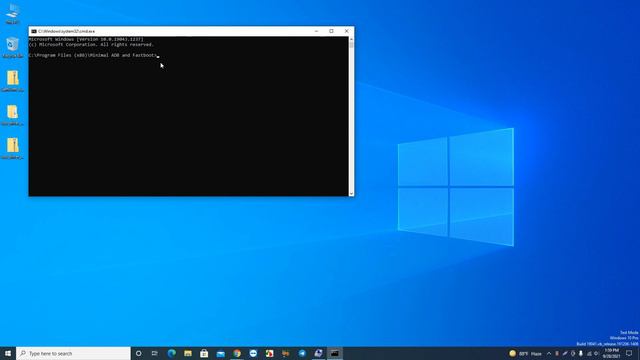
Task: Click the cmd scrollbar down arrow
Action: 351,193
